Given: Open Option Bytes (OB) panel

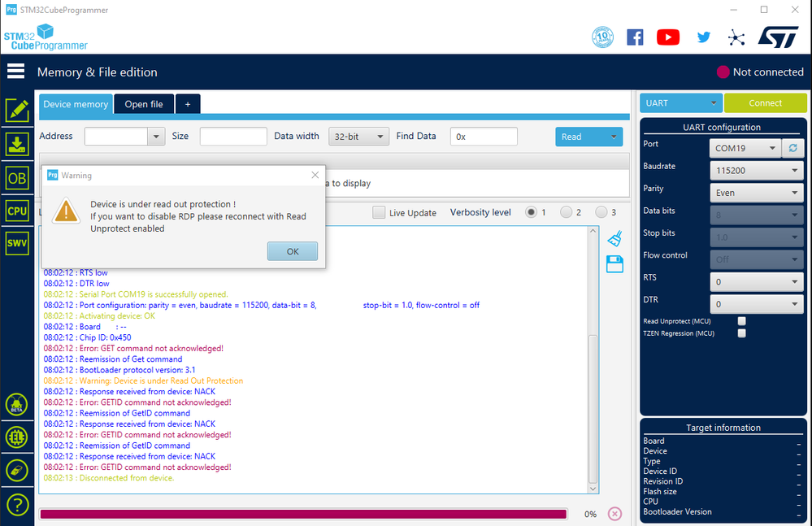Looking at the screenshot, I should 17,179.
